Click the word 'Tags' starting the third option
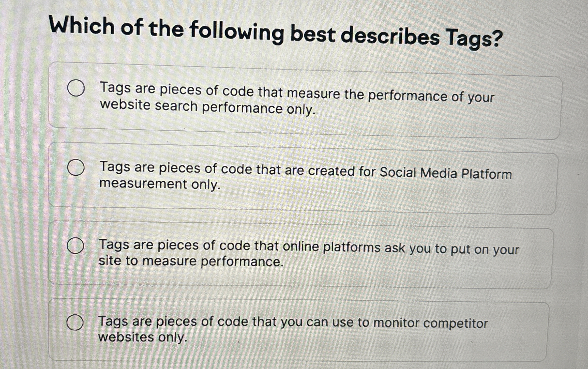Screen dimensions: 588x369 [x=114, y=244]
